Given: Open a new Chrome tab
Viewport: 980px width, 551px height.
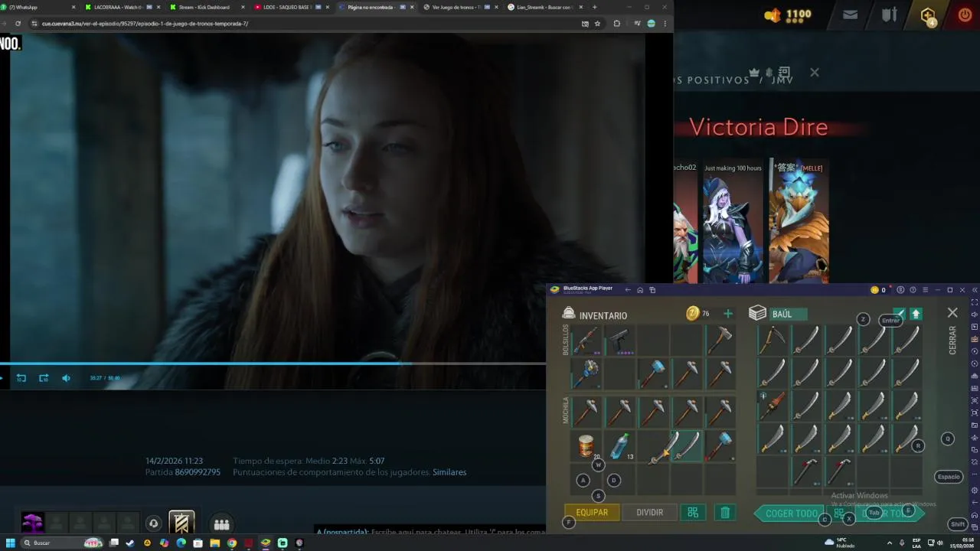Looking at the screenshot, I should click(594, 7).
